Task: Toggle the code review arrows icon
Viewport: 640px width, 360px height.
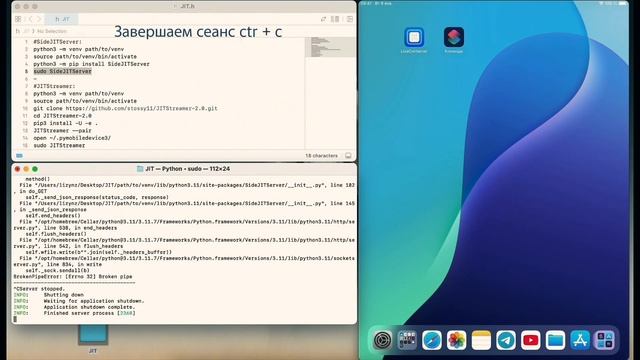Action: (x=323, y=19)
